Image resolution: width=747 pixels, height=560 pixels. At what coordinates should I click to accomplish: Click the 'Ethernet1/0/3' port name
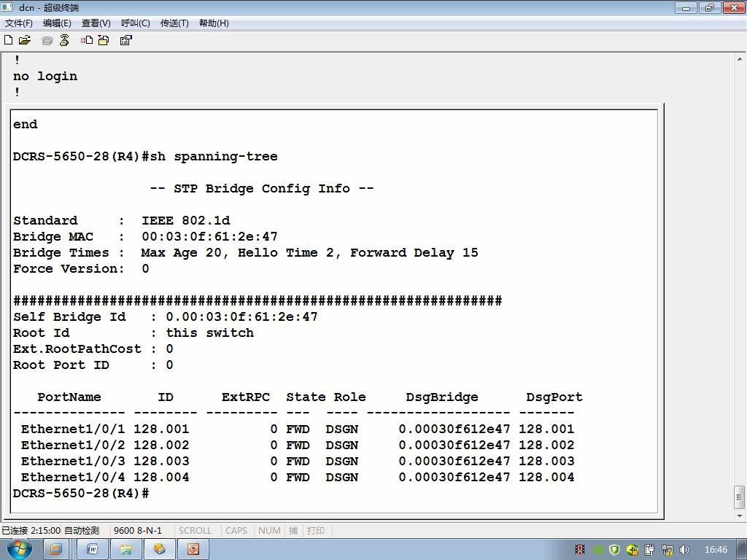click(73, 461)
